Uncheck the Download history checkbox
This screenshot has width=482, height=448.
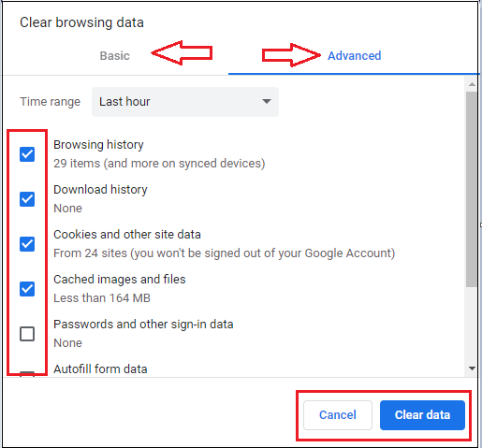pos(27,199)
